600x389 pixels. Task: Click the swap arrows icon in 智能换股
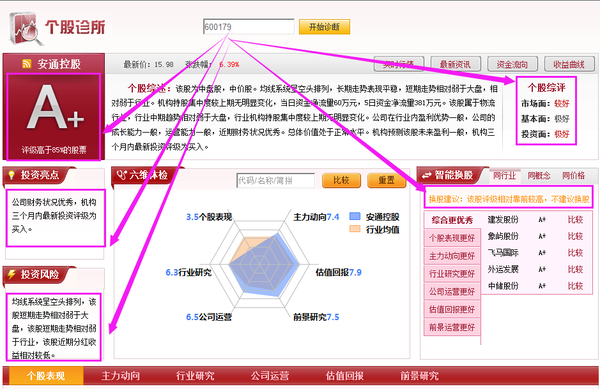[426, 175]
